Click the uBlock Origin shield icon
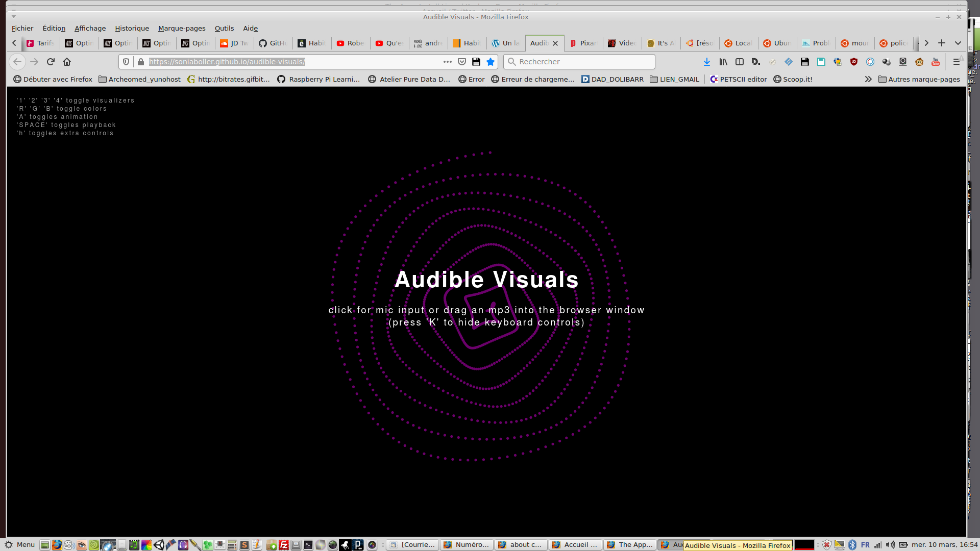The width and height of the screenshot is (980, 551). 854,62
